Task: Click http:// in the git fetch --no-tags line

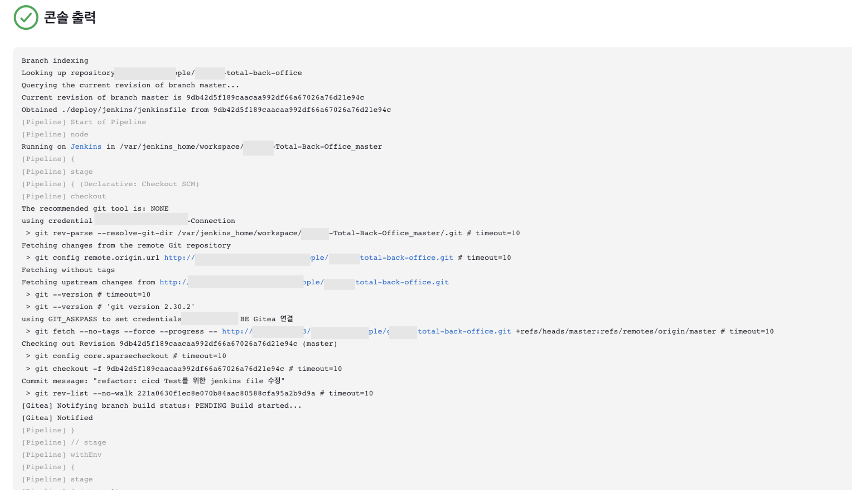Action: (x=237, y=331)
